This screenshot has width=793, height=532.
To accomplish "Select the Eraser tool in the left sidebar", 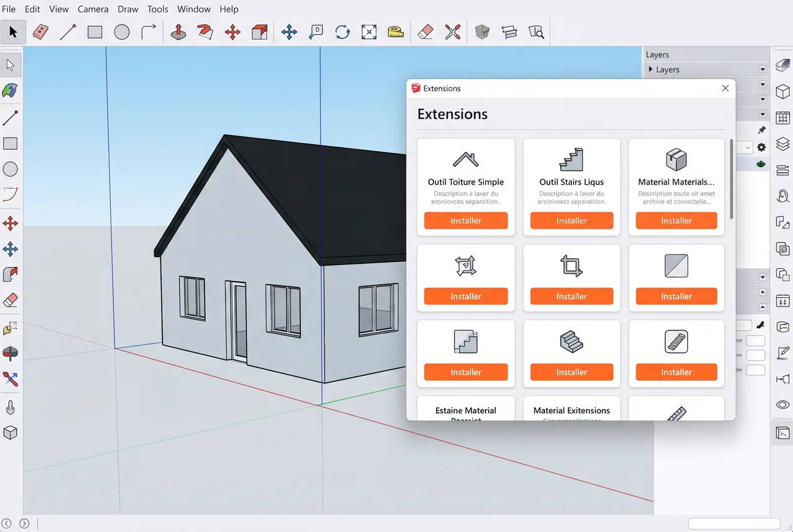I will [x=11, y=300].
